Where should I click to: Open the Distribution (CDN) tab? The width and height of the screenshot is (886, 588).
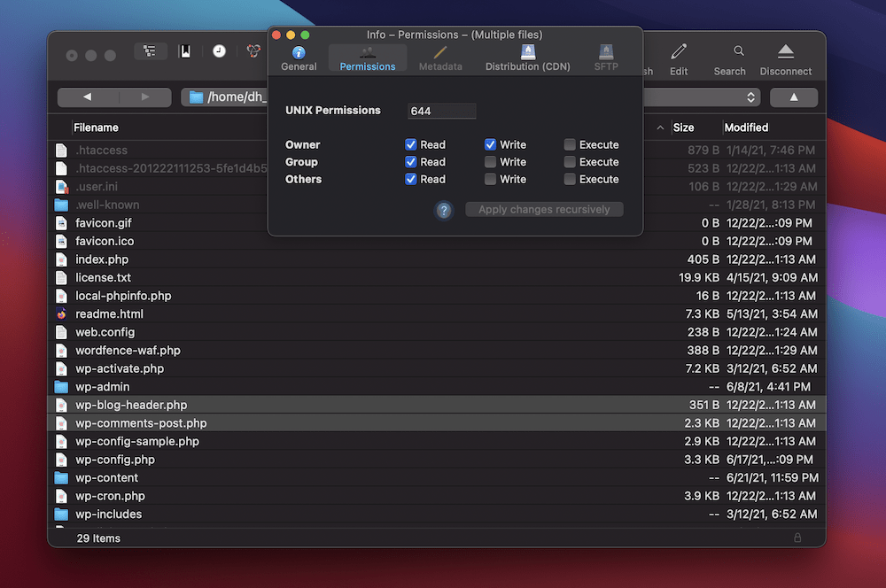click(x=527, y=58)
